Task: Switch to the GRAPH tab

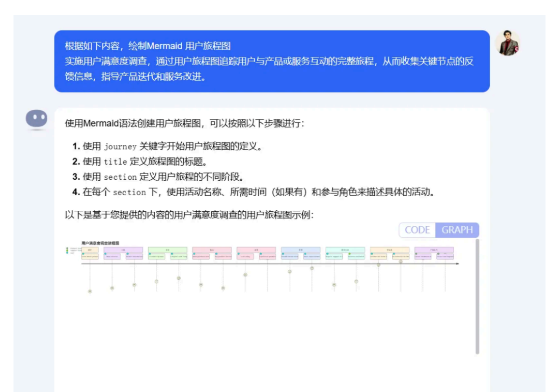Action: [x=458, y=230]
